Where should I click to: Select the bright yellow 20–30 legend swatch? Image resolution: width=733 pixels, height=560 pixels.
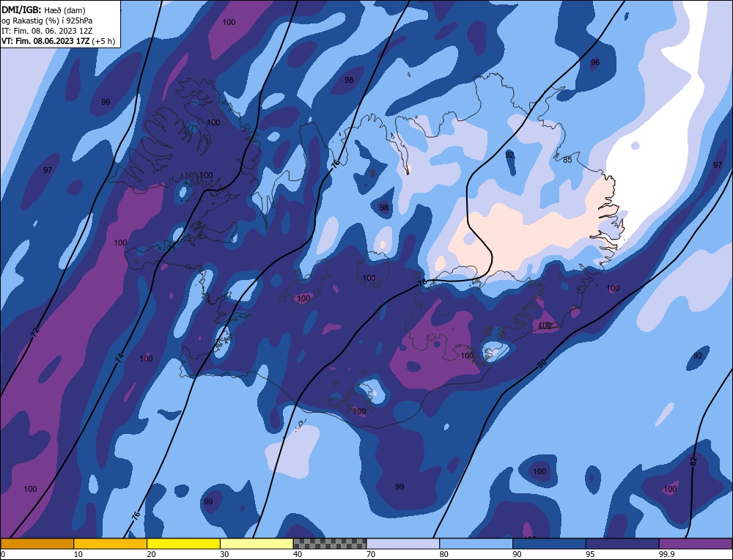[183, 544]
